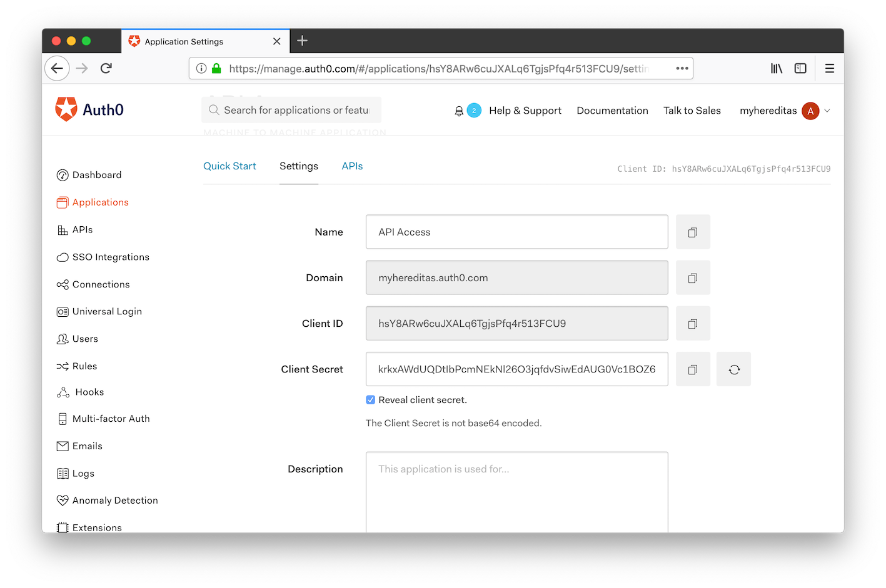Click the Name input field
Viewport: 886px width, 588px height.
pyautogui.click(x=517, y=232)
